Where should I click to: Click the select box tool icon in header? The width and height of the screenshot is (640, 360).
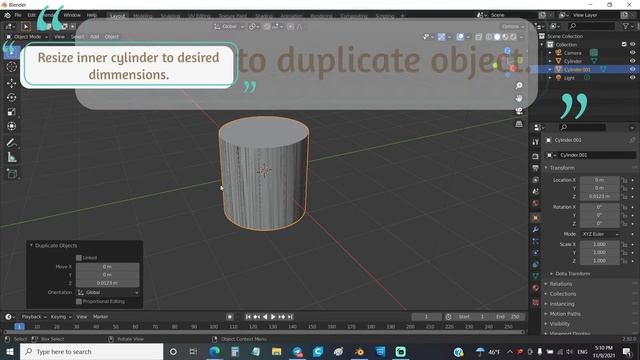26,27
